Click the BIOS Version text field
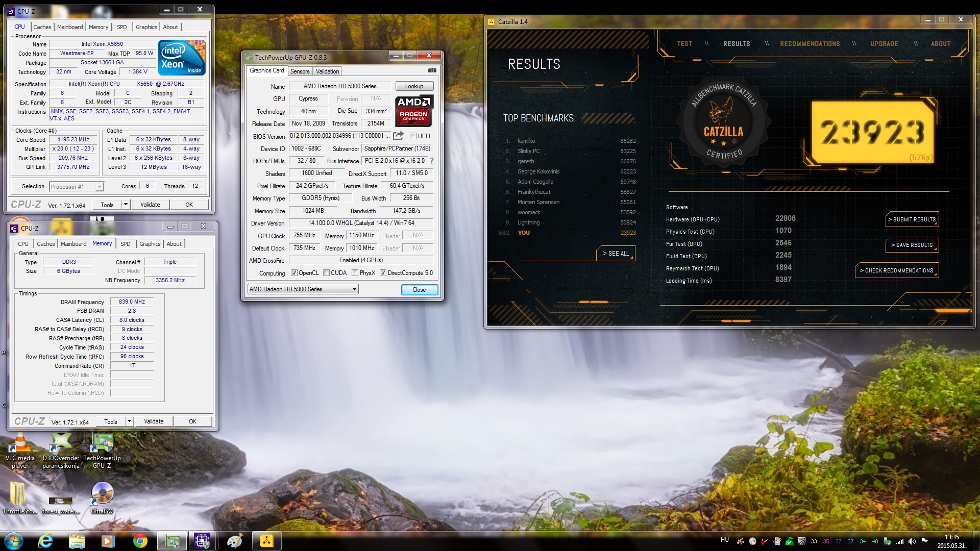 (x=339, y=136)
